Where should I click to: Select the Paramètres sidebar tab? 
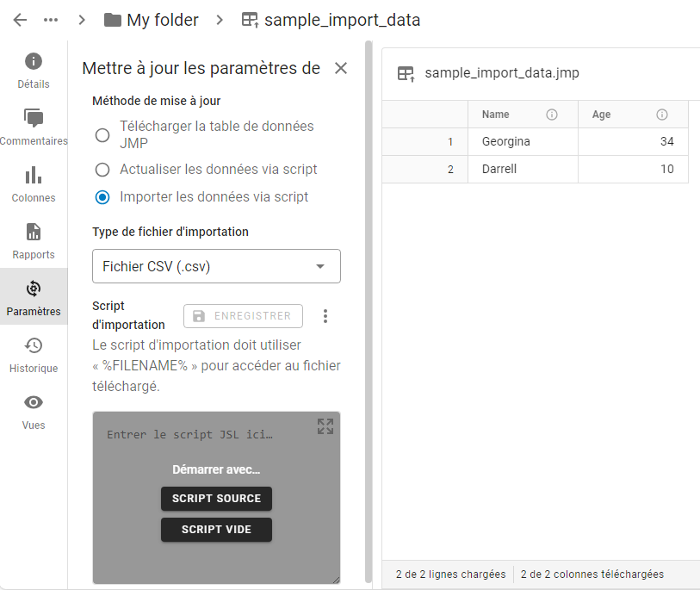click(34, 297)
